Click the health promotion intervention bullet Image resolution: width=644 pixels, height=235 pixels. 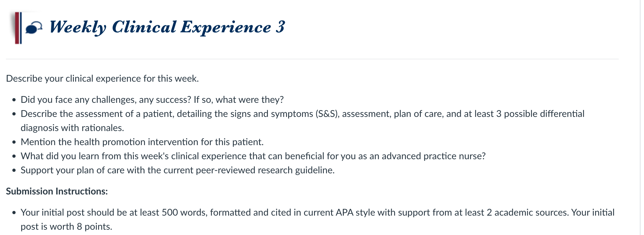(x=142, y=142)
